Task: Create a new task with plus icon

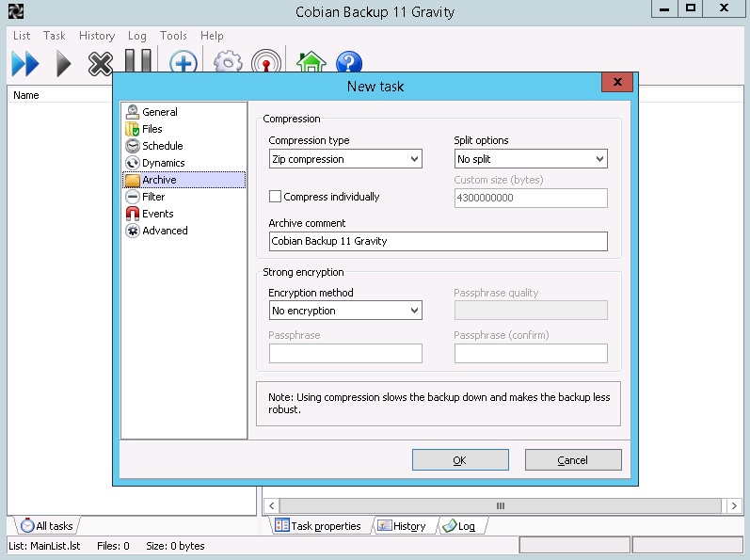Action: [x=184, y=62]
